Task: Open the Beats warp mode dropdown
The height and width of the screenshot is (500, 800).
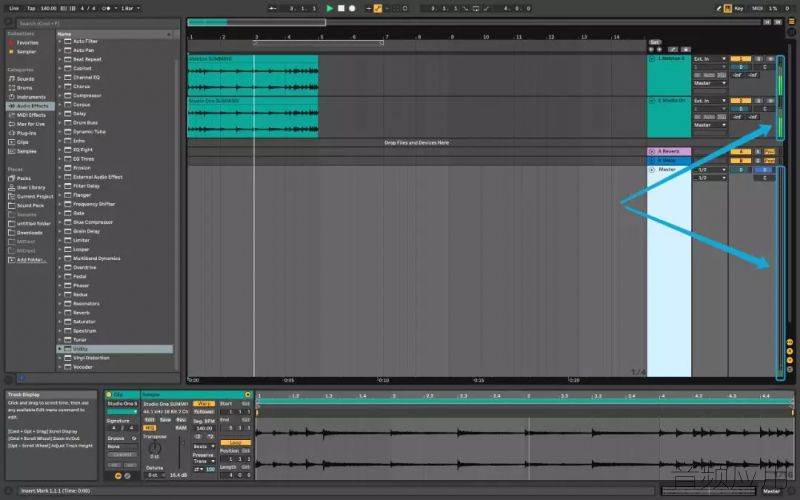Action: (x=204, y=446)
